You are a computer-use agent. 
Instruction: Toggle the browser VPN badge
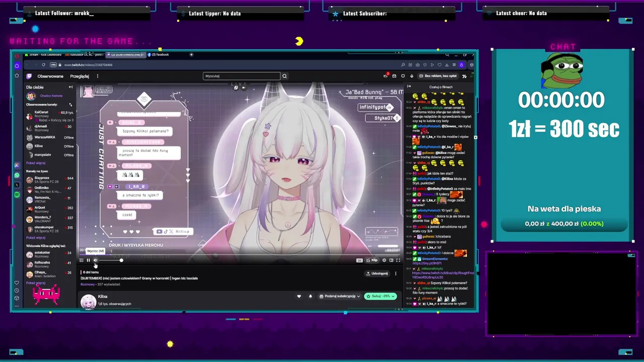point(53,65)
